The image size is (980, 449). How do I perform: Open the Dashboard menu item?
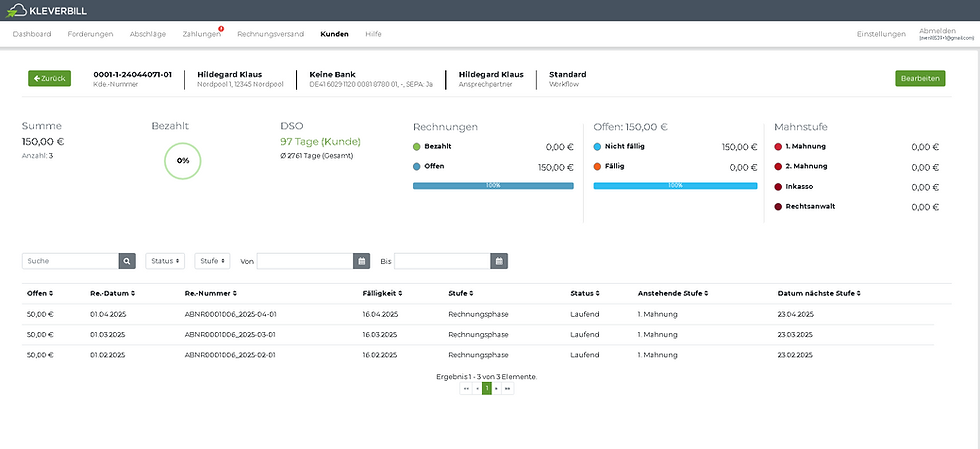coord(32,34)
